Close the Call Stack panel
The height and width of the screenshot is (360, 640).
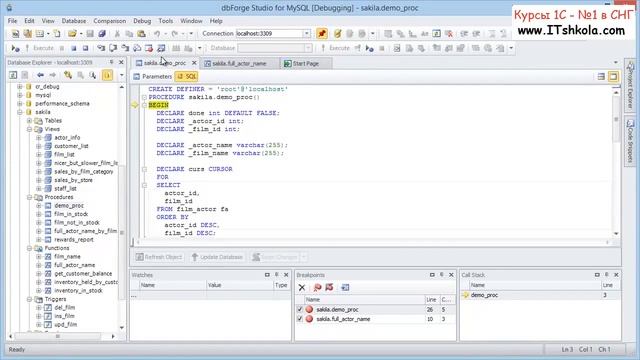pyautogui.click(x=616, y=275)
